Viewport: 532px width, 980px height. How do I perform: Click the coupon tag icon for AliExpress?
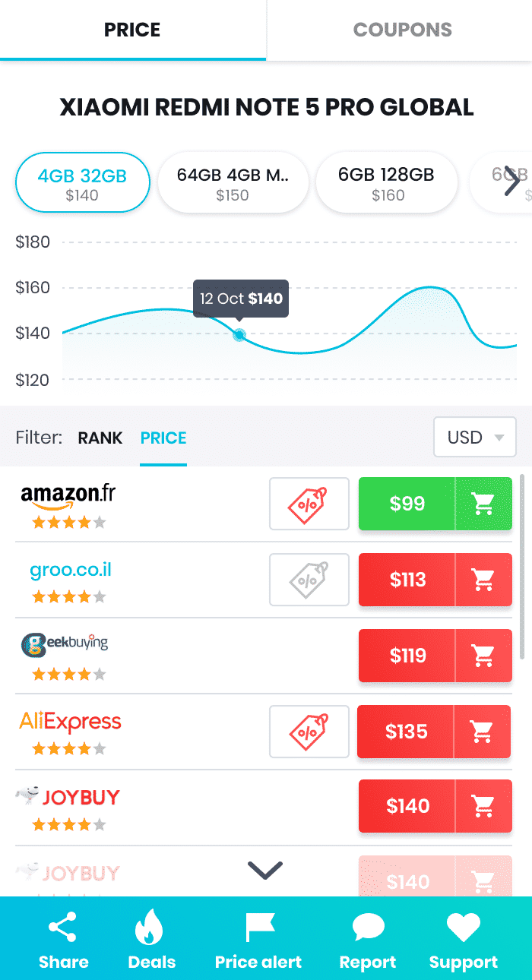(309, 732)
